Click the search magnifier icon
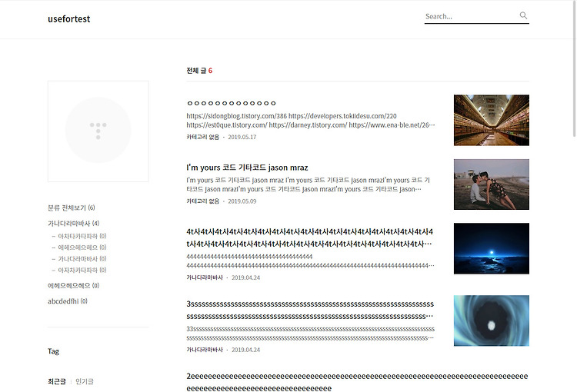The height and width of the screenshot is (392, 577). pos(523,15)
